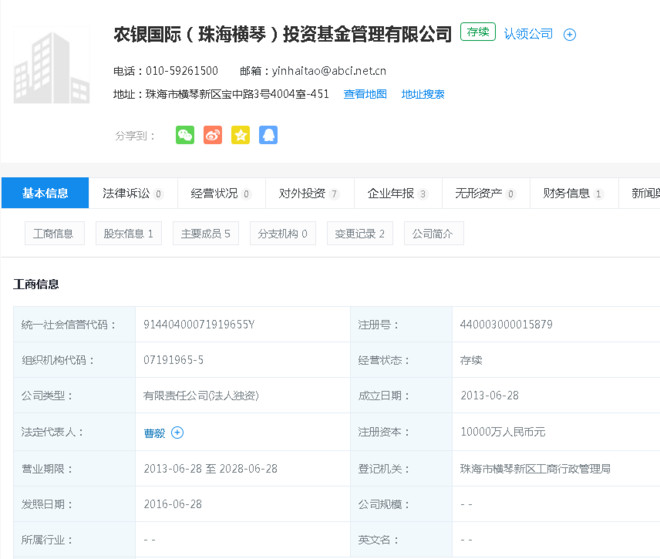Share the company page to WeChat
The height and width of the screenshot is (559, 660).
click(185, 135)
